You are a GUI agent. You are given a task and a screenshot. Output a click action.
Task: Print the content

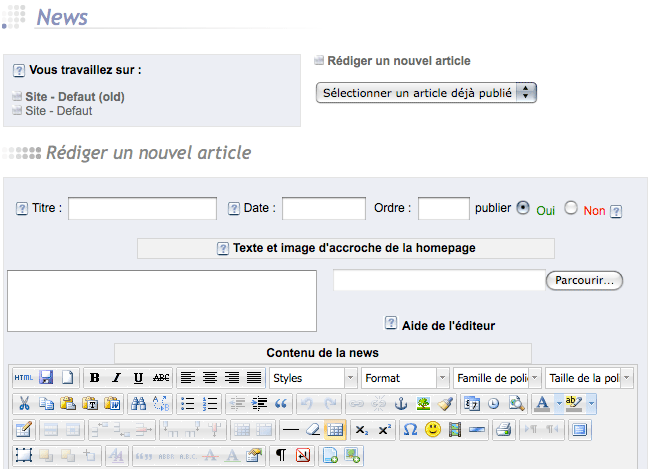pyautogui.click(x=503, y=430)
